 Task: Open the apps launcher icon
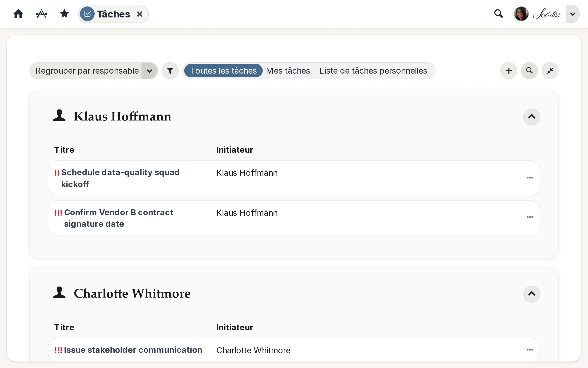pos(41,14)
